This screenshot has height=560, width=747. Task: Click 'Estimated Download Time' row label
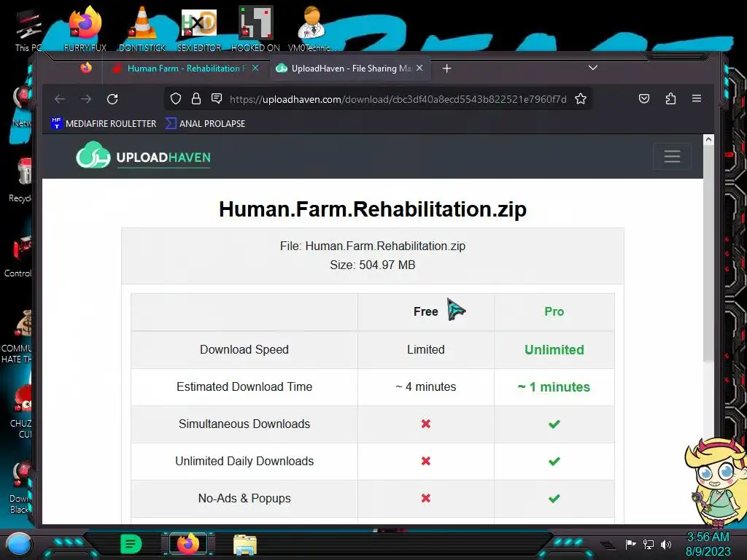coord(244,386)
